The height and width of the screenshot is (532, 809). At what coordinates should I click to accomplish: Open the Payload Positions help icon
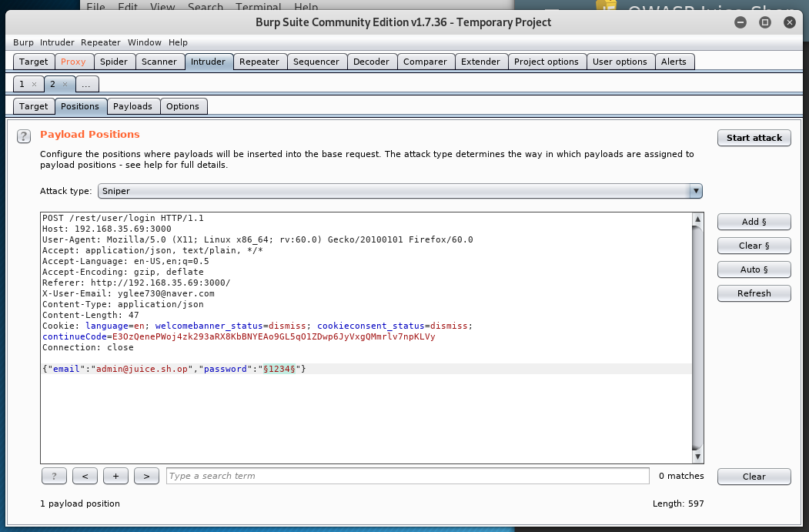(24, 136)
